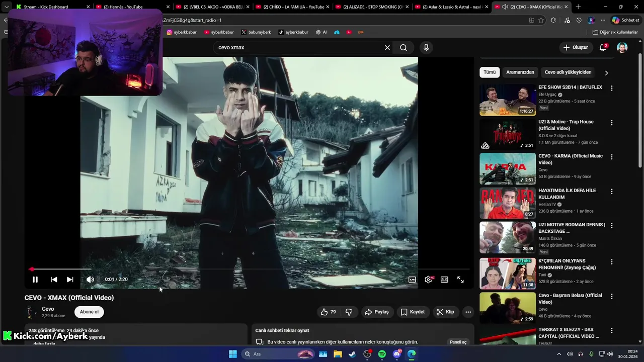The image size is (644, 362).
Task: Skip to the previous video
Action: (54, 280)
